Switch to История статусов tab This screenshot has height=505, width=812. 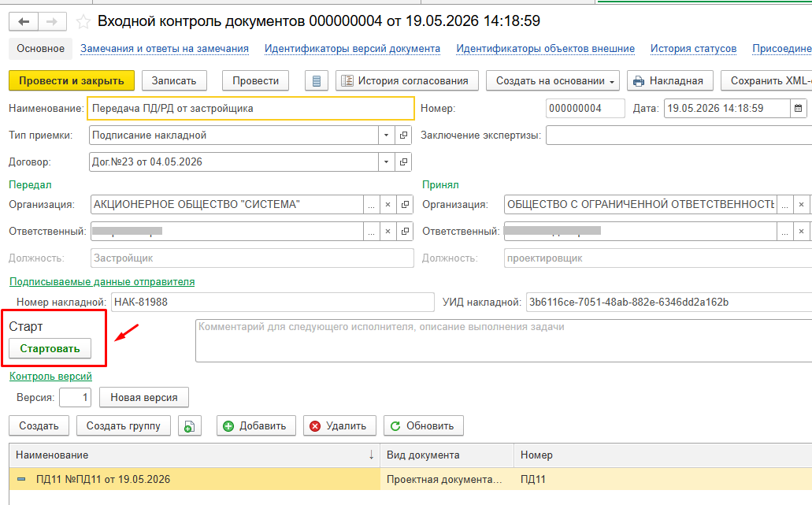tap(693, 49)
